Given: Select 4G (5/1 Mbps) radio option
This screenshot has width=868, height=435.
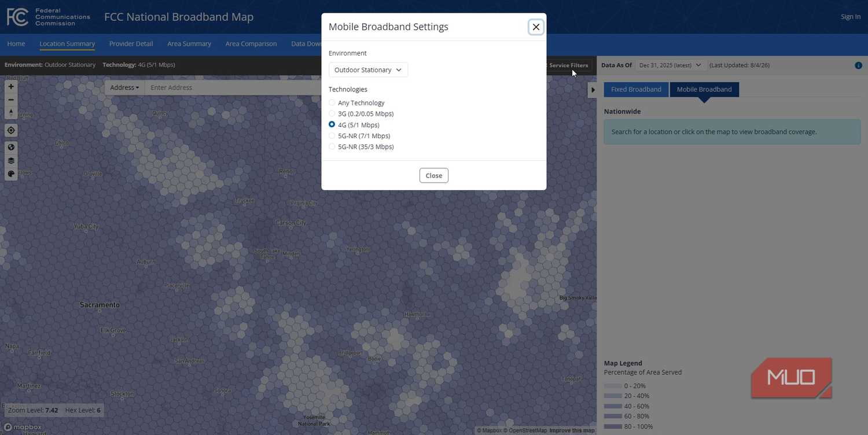Looking at the screenshot, I should pos(332,125).
